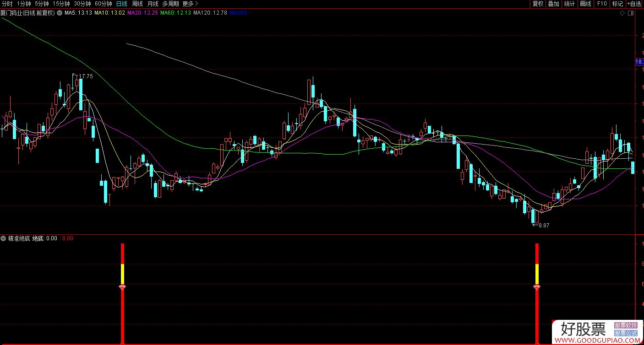Click the right red-yellow signal bar
This screenshot has height=345, width=644.
pyautogui.click(x=537, y=293)
